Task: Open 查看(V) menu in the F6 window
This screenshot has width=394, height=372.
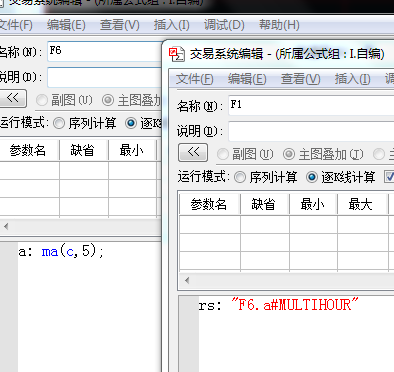Action: [119, 25]
